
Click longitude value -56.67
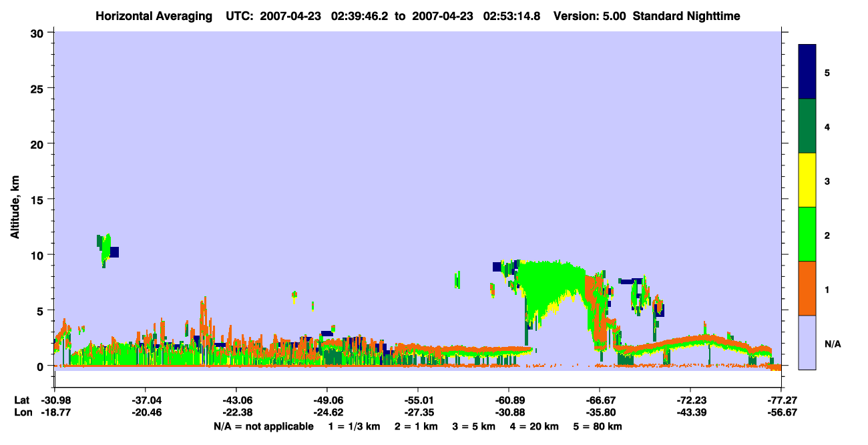point(781,413)
